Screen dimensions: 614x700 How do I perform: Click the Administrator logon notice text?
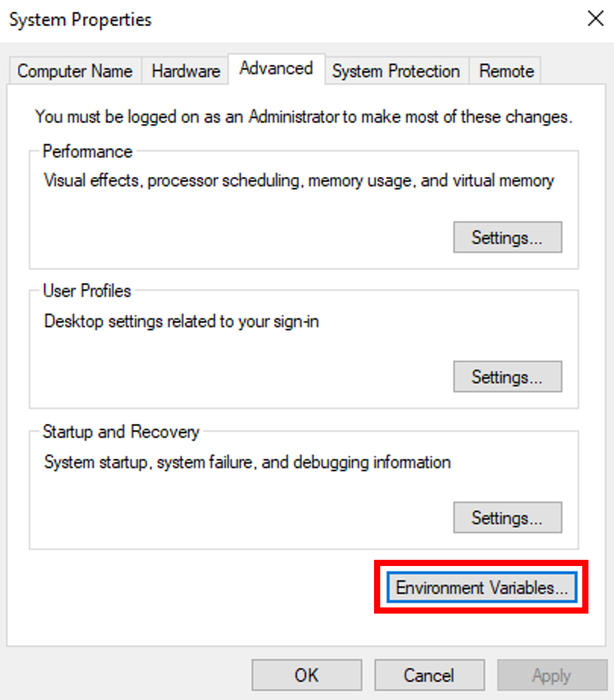pyautogui.click(x=303, y=117)
